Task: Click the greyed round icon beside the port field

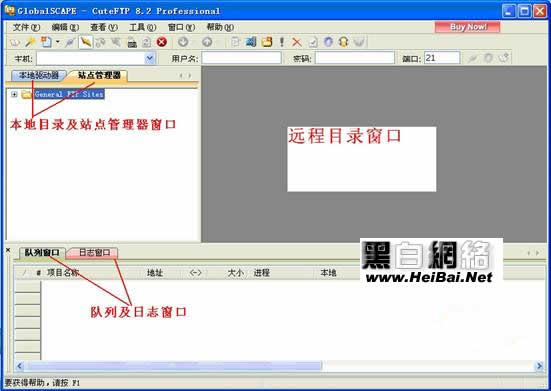Action: (488, 58)
